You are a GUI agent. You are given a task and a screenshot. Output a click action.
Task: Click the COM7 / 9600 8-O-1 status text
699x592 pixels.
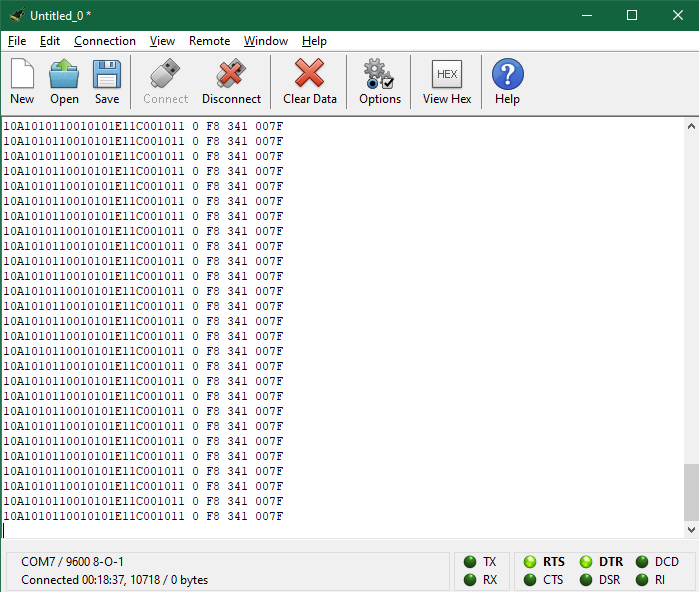pos(72,562)
